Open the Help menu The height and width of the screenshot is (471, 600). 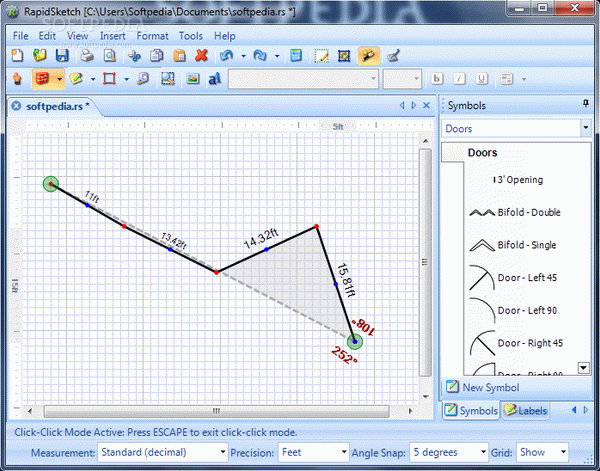pos(225,36)
